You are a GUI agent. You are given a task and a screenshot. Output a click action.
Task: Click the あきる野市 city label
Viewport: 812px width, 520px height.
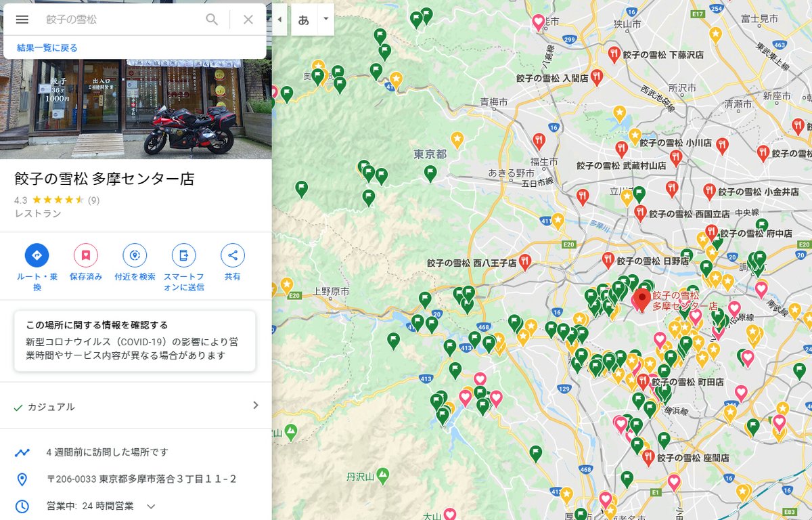pos(512,173)
